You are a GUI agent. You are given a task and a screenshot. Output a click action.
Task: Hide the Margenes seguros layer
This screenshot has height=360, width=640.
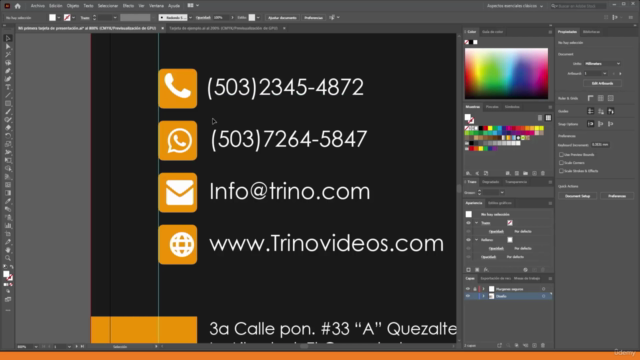click(468, 289)
